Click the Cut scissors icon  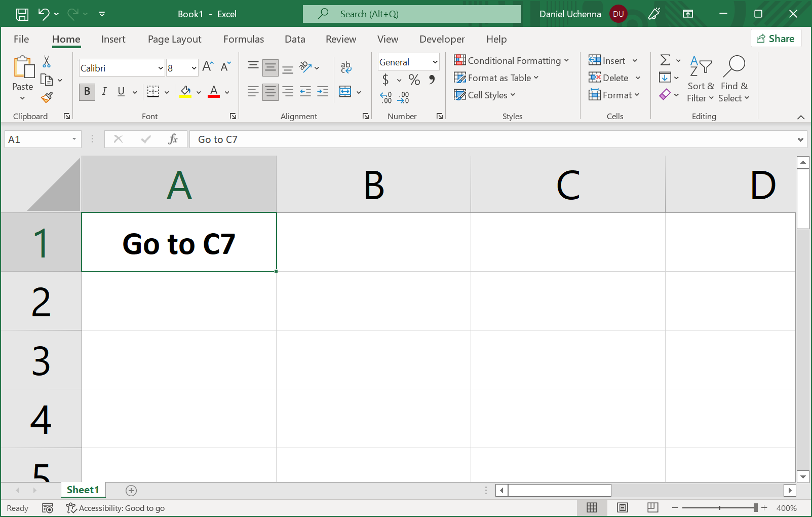[x=47, y=62]
